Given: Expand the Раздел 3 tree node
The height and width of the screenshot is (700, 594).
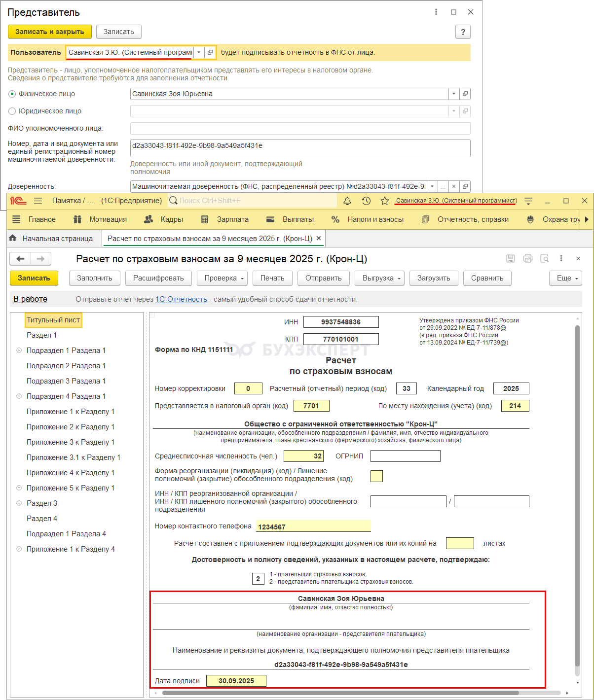Looking at the screenshot, I should [x=19, y=503].
